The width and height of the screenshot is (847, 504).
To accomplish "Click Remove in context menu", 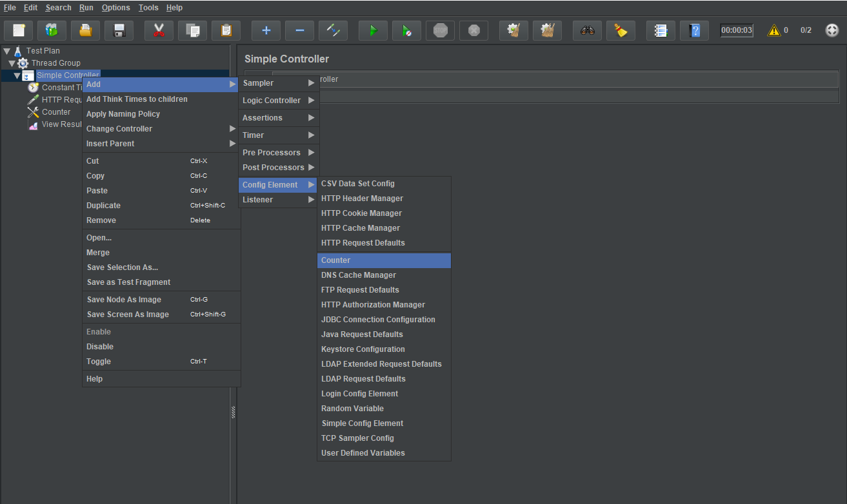I will 161,220.
